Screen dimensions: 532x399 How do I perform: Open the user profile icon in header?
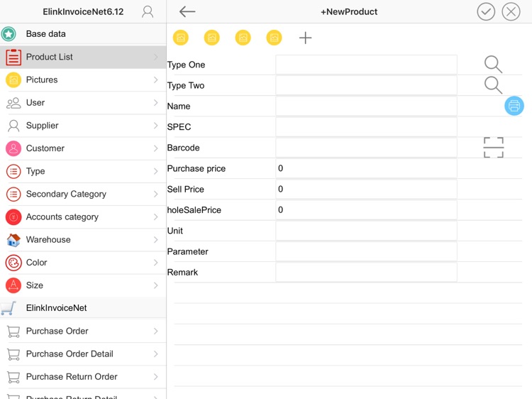(x=148, y=11)
